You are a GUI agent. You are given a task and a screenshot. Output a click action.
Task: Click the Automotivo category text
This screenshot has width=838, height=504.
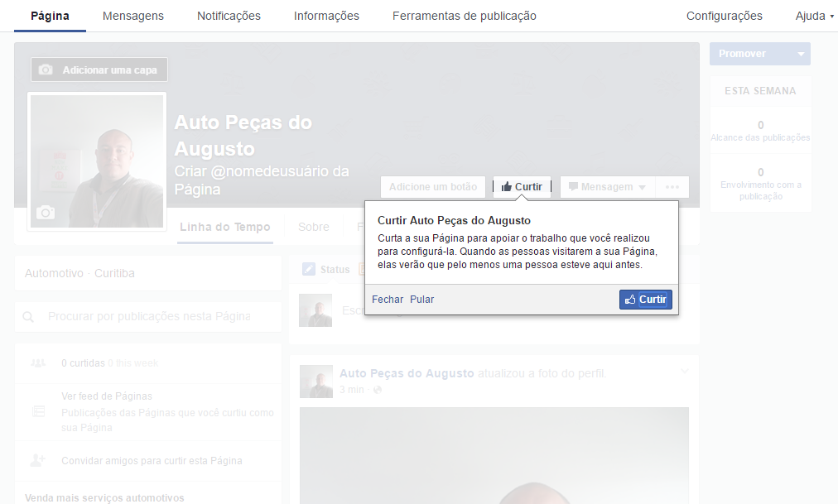tap(54, 273)
